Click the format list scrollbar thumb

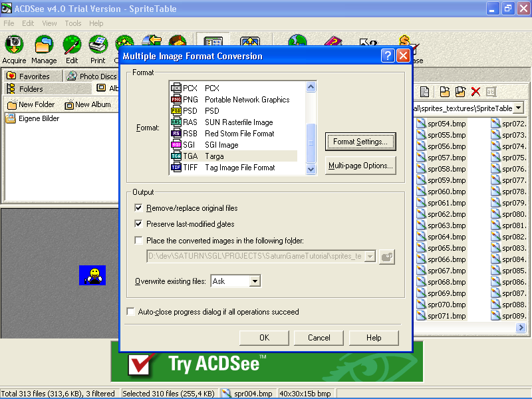pyautogui.click(x=311, y=143)
